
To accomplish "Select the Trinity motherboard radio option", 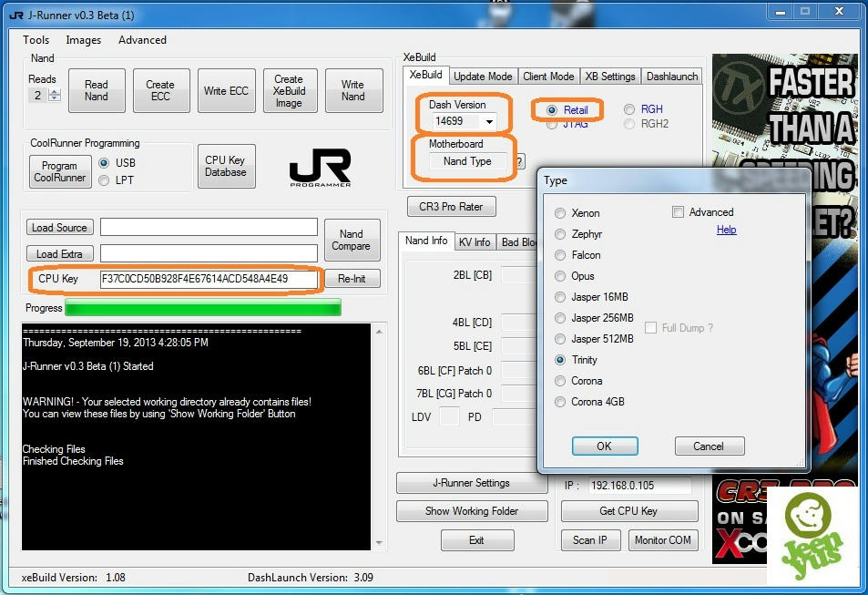I will tap(560, 360).
